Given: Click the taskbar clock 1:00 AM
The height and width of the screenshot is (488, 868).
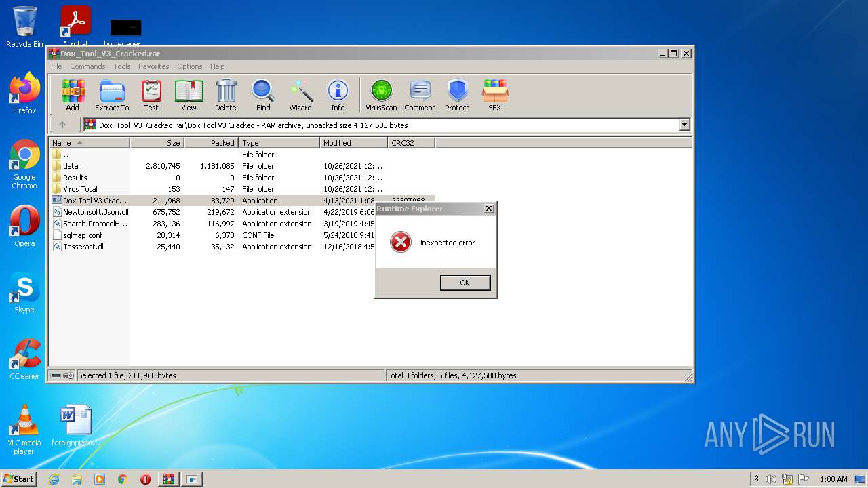Looking at the screenshot, I should pyautogui.click(x=833, y=479).
